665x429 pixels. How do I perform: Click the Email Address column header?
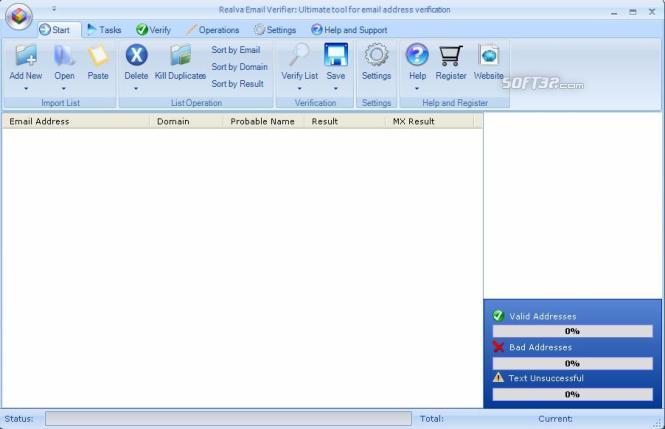click(75, 121)
